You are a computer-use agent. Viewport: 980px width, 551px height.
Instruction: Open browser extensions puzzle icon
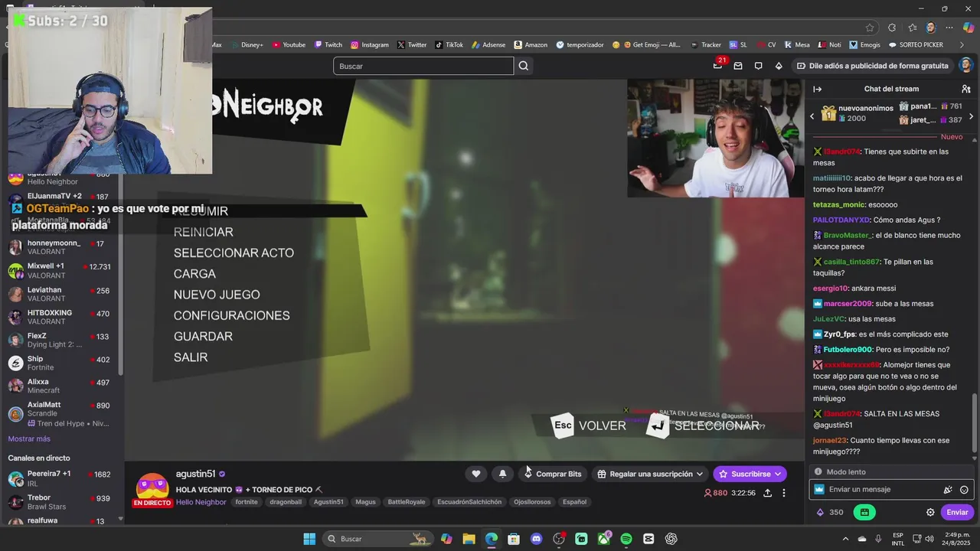[x=892, y=28]
